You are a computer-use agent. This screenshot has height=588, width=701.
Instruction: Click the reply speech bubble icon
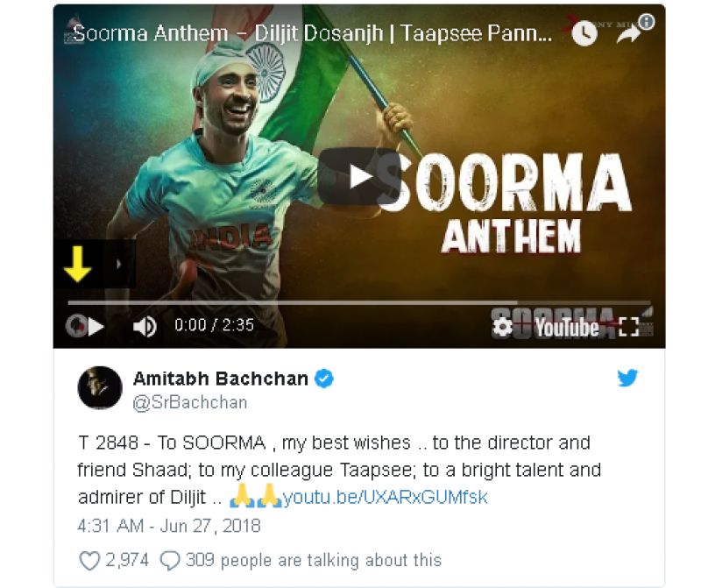click(170, 560)
